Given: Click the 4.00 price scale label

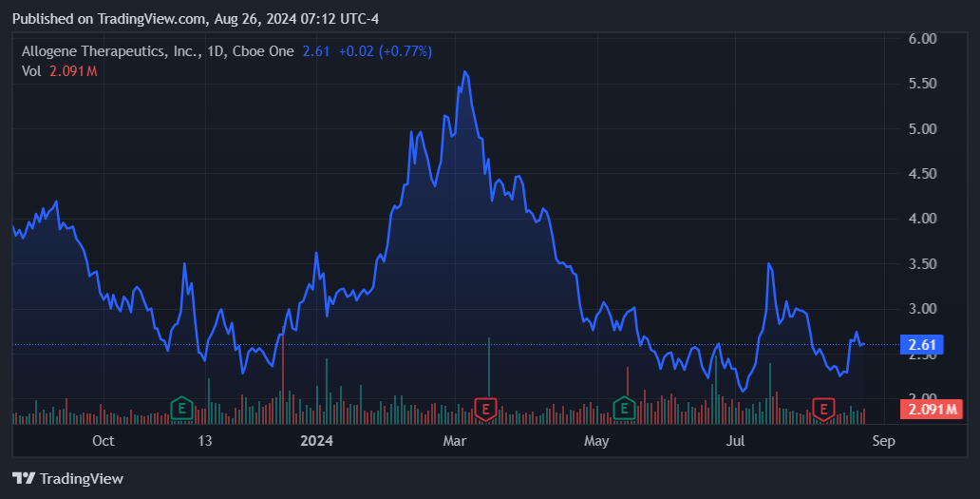Looking at the screenshot, I should (922, 219).
